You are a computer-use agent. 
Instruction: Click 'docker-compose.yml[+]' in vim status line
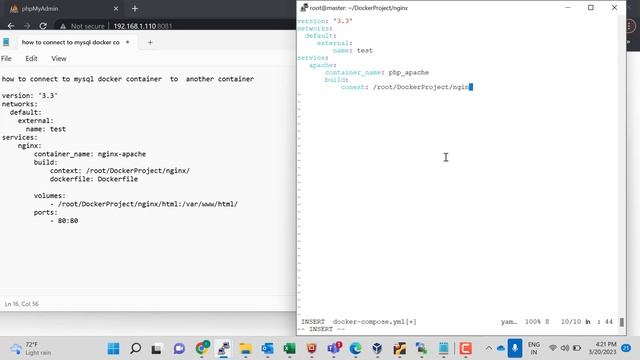click(375, 322)
